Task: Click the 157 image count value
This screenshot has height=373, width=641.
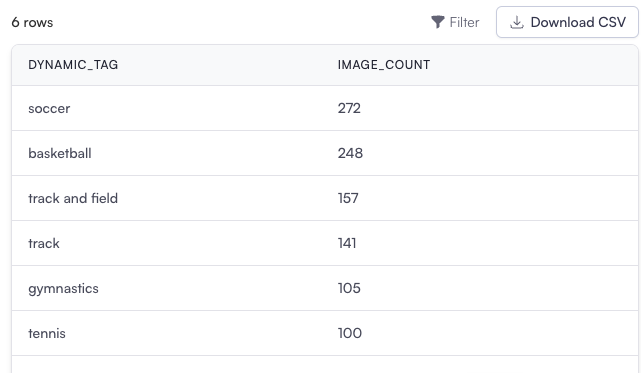Action: [348, 198]
